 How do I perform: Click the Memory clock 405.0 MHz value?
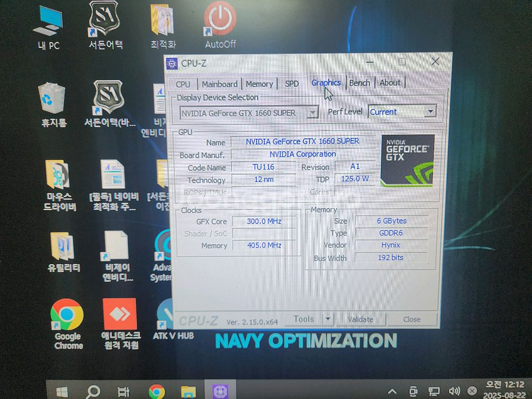(264, 245)
